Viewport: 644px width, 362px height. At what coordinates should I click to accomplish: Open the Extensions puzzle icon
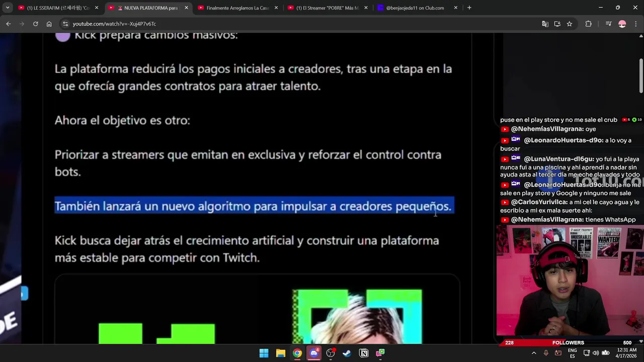tap(588, 24)
